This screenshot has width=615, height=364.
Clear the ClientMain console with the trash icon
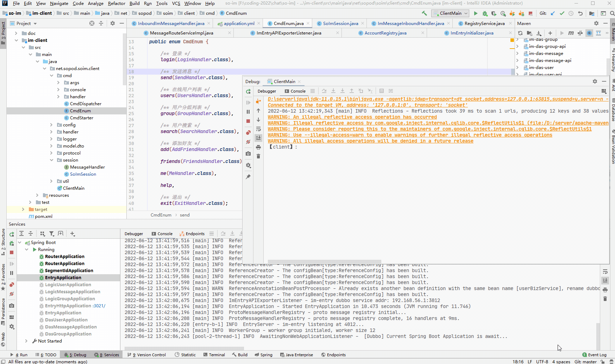tap(258, 156)
